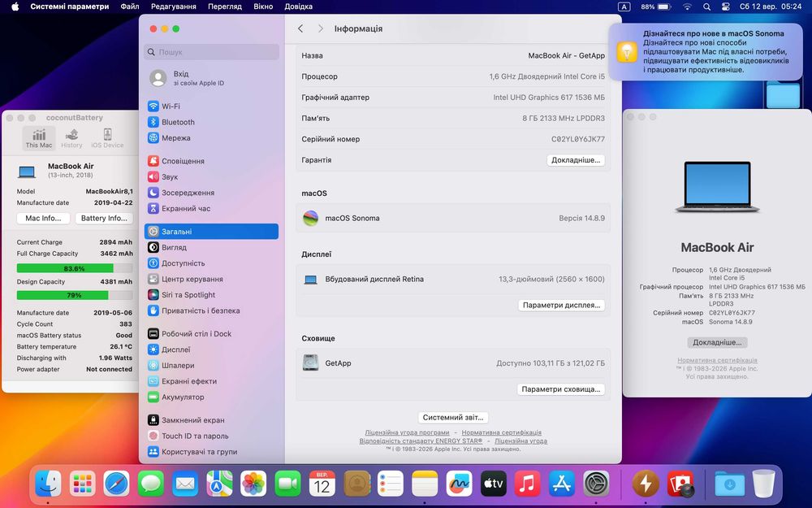
Task: Open Launchpad from the Dock
Action: pyautogui.click(x=82, y=484)
